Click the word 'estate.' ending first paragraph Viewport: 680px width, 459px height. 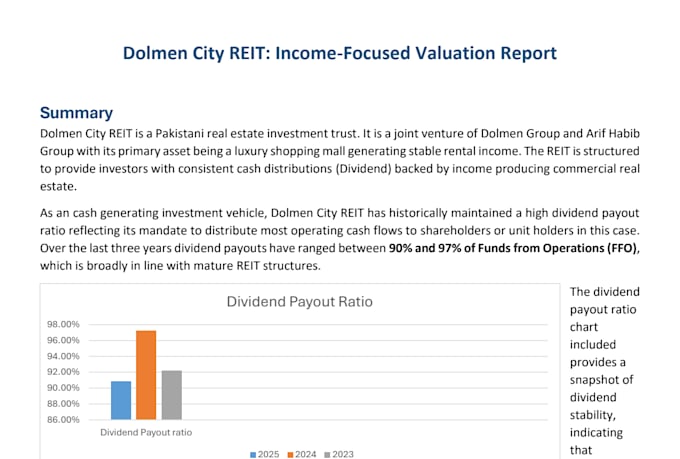[59, 186]
